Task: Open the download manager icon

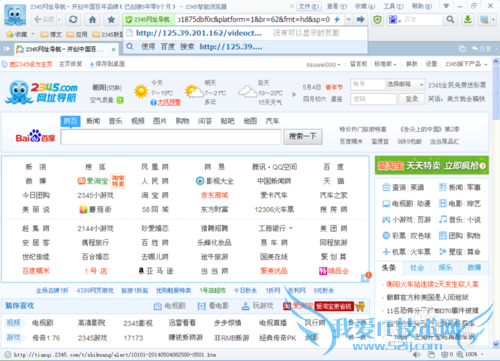Action: click(x=468, y=20)
